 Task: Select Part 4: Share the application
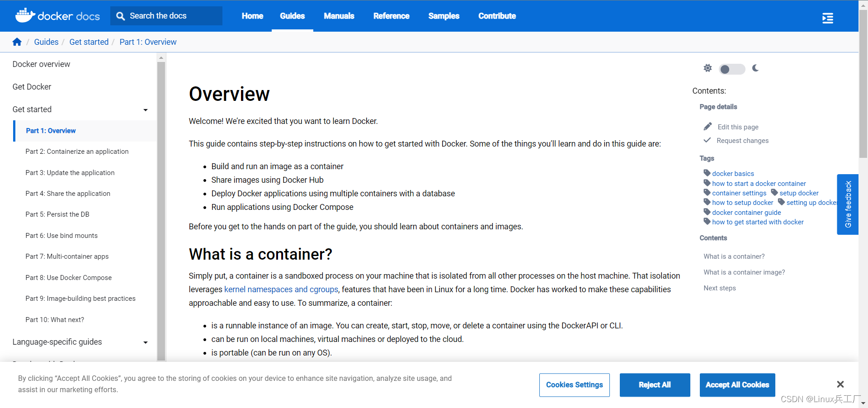pos(68,194)
